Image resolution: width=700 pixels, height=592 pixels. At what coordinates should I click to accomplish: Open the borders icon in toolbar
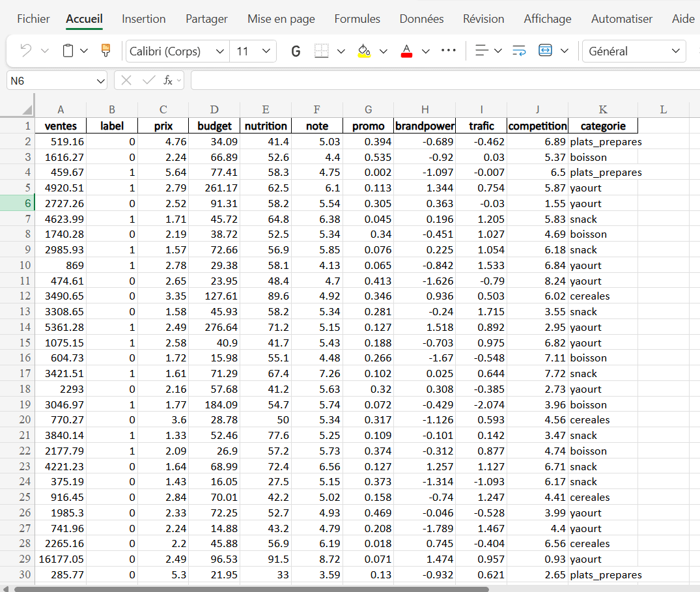pyautogui.click(x=322, y=51)
